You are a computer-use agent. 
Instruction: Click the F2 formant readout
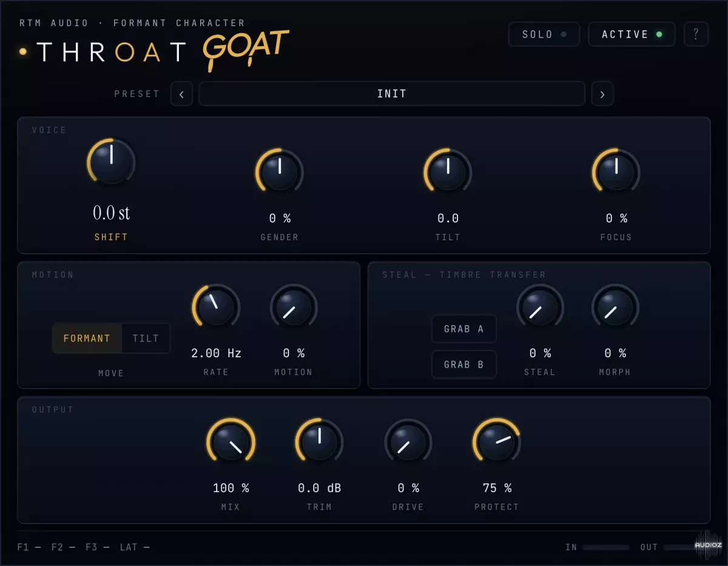pyautogui.click(x=63, y=547)
